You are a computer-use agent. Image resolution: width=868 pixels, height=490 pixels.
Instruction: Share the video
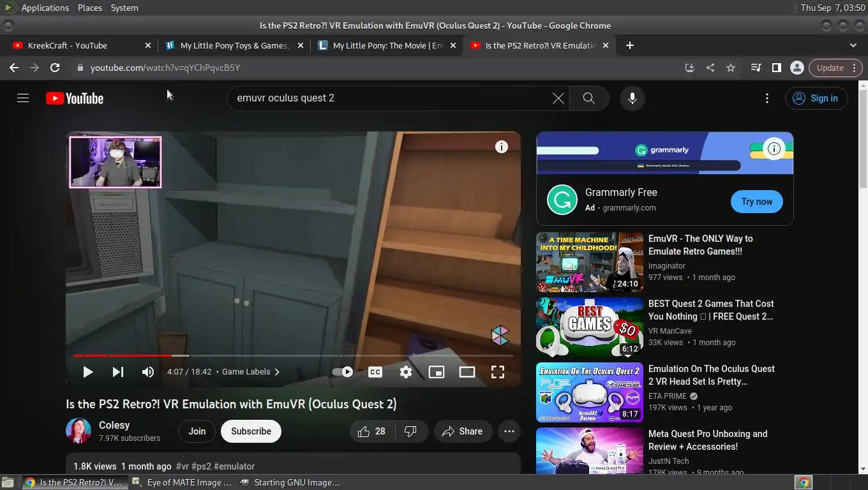coord(463,431)
